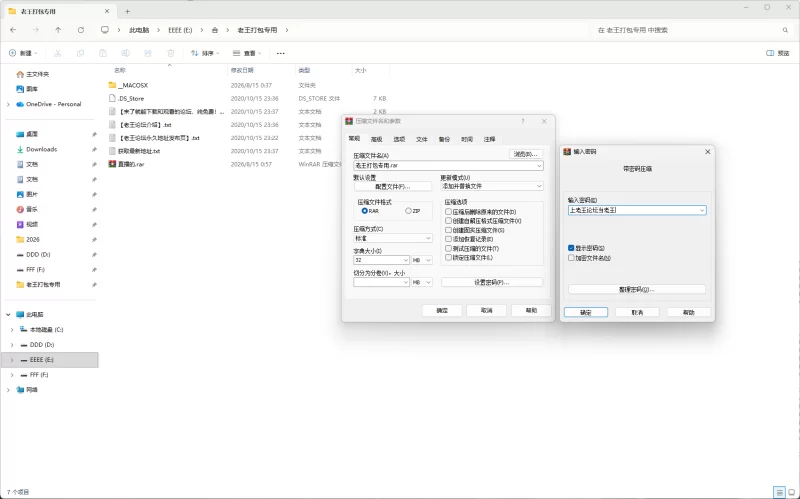Switch to the 时间 tab in archive dialog

tap(467, 139)
